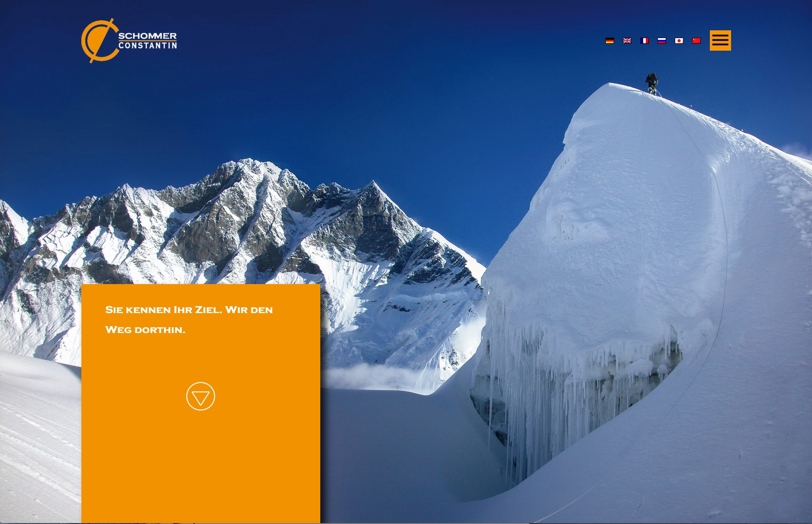This screenshot has width=812, height=524.
Task: Choose the French flag language option
Action: coord(644,41)
